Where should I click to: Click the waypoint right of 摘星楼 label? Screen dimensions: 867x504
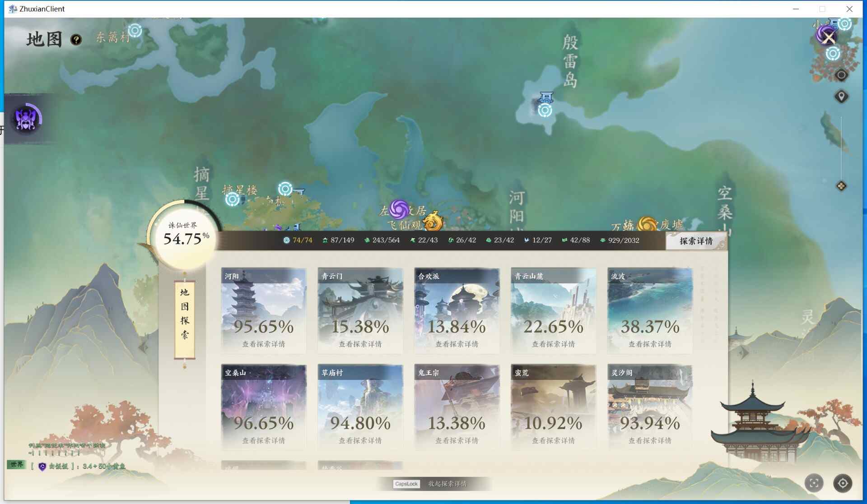pyautogui.click(x=285, y=189)
